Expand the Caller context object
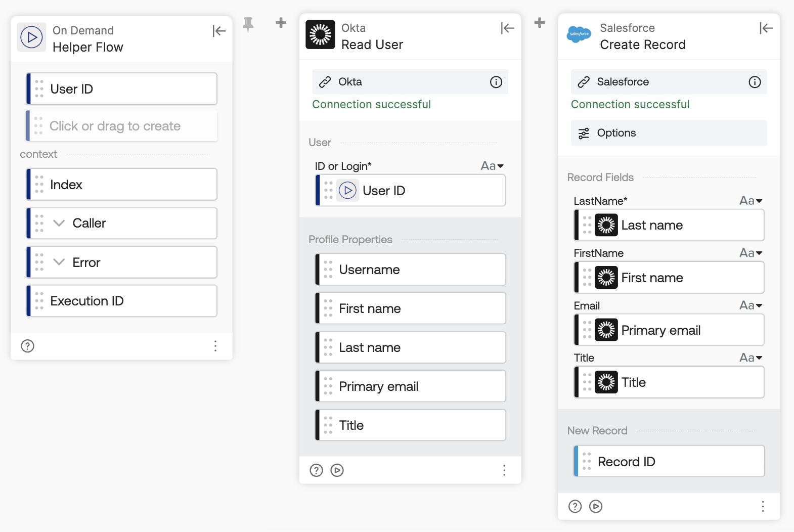This screenshot has width=794, height=532. (59, 223)
